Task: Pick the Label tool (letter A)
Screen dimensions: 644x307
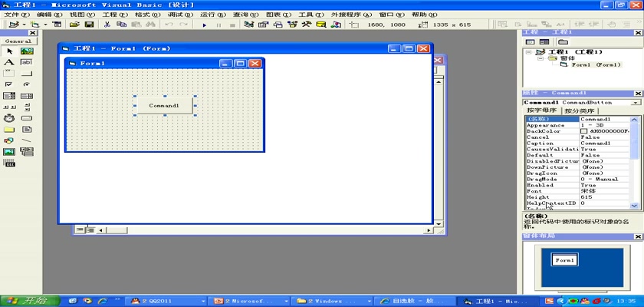Action: 9,62
